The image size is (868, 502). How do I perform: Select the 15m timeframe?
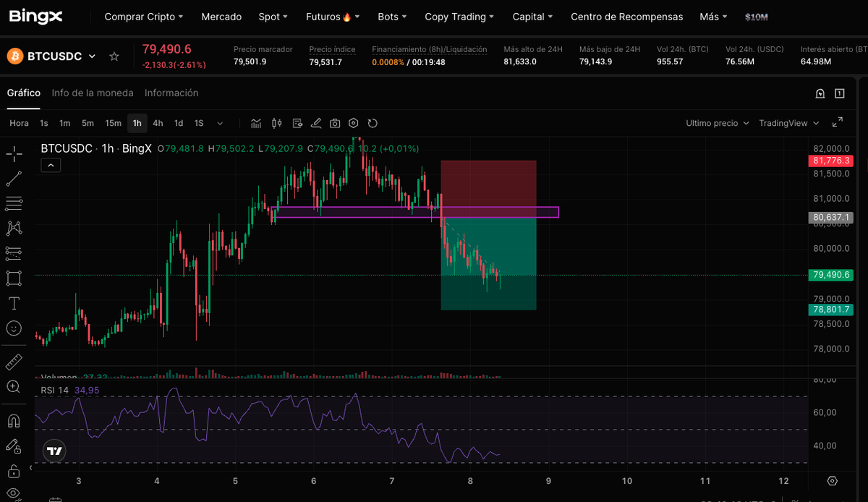tap(113, 123)
